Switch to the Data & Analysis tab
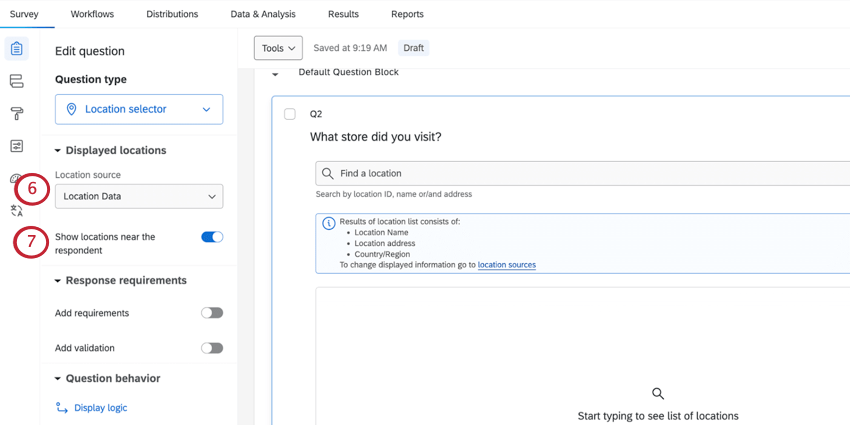The width and height of the screenshot is (850, 425). point(263,14)
